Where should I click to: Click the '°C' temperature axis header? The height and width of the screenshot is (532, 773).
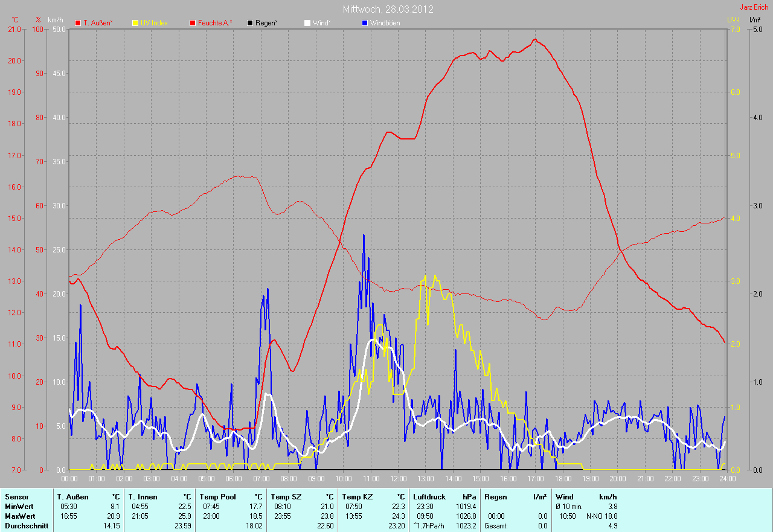coord(15,20)
